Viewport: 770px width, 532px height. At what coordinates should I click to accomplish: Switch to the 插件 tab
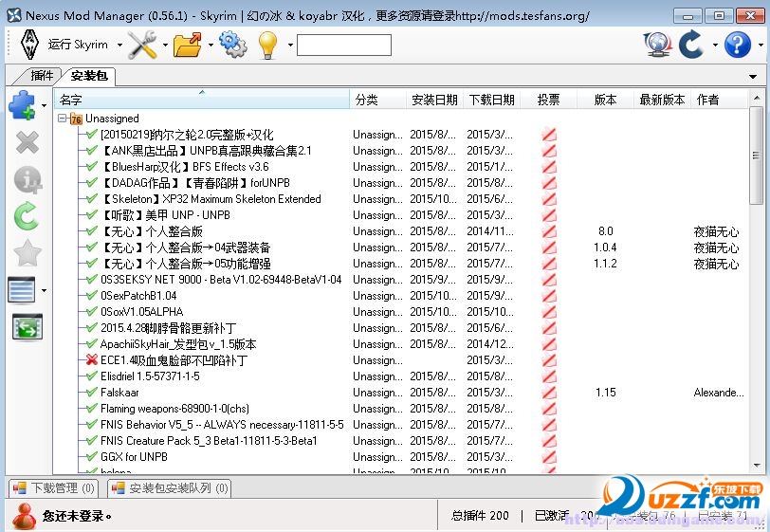coord(42,76)
